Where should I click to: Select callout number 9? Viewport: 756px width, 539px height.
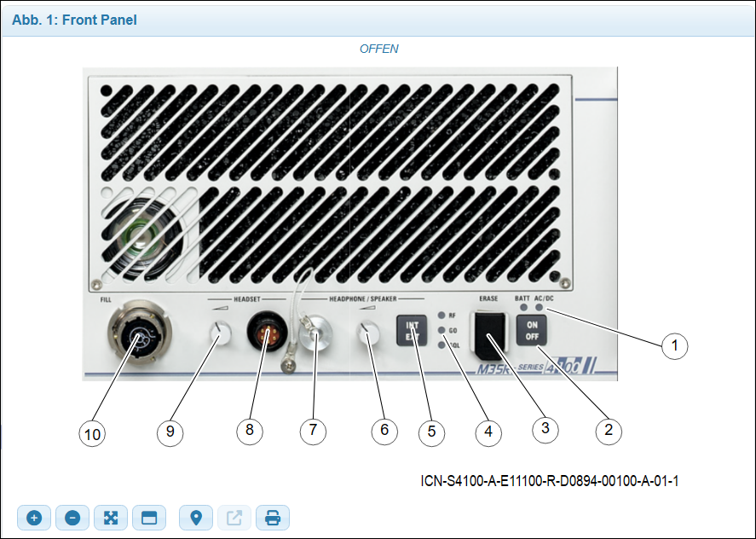coord(170,432)
